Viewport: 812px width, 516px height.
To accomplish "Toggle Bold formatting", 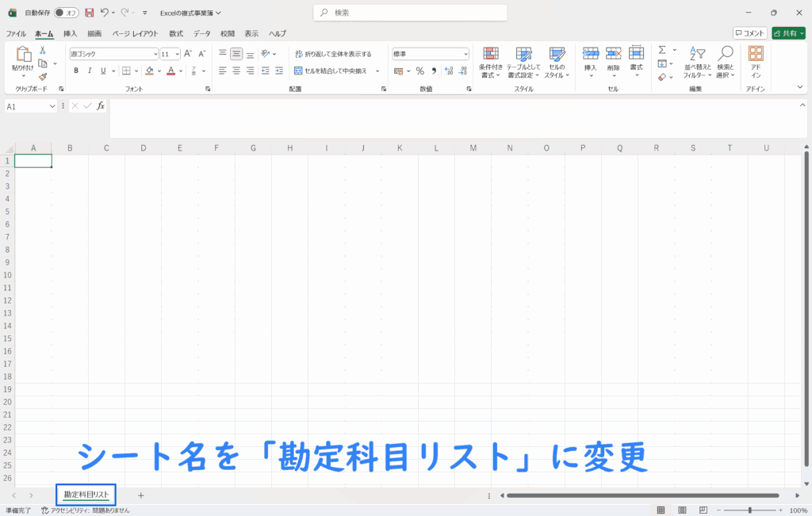I will click(x=76, y=71).
